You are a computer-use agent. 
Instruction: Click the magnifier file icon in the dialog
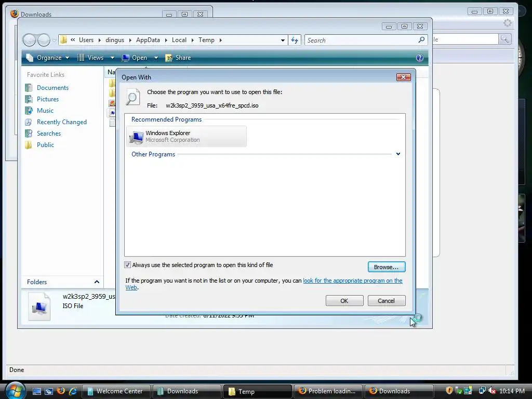(132, 97)
